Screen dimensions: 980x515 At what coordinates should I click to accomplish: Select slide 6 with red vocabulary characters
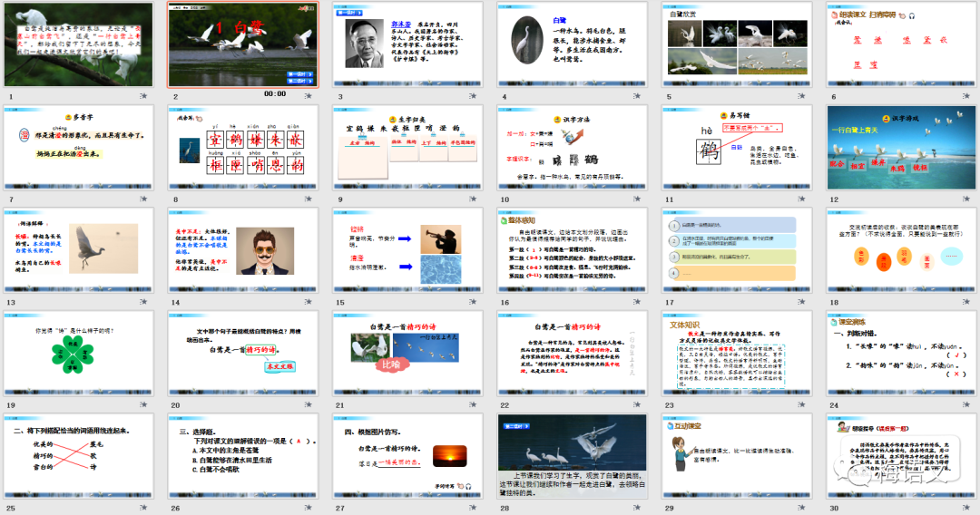[x=902, y=44]
